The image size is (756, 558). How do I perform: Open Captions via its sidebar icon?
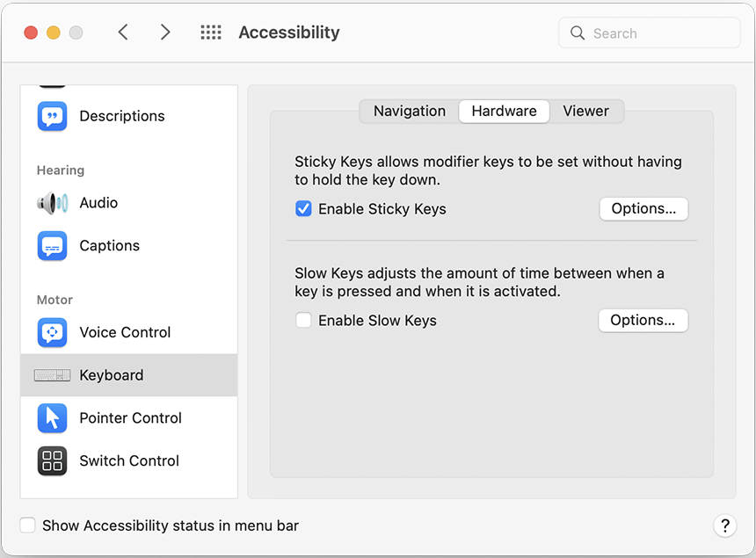tap(52, 246)
